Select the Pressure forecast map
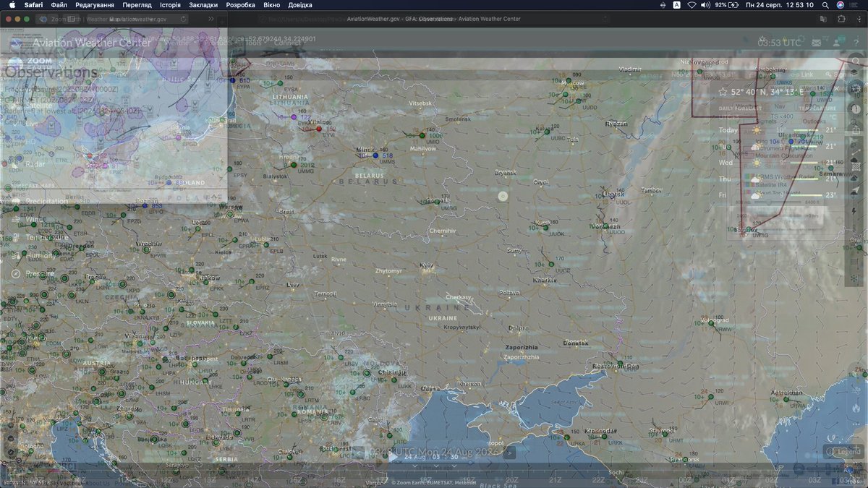 point(32,273)
